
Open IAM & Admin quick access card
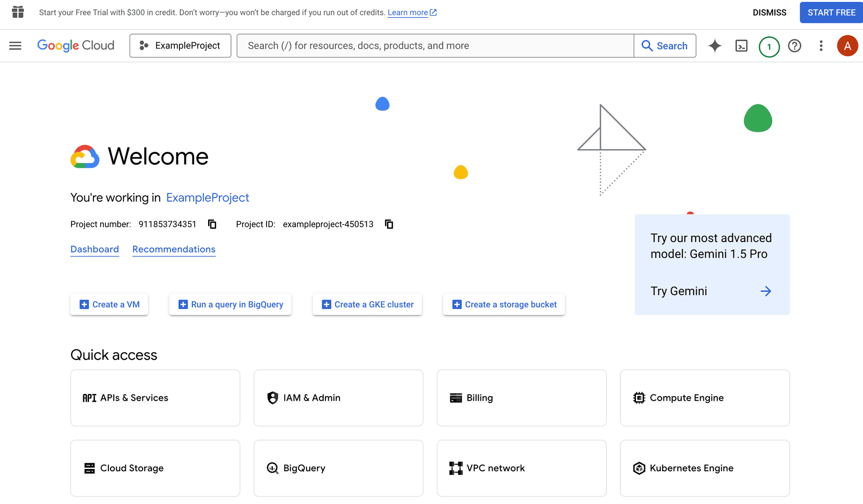pyautogui.click(x=338, y=398)
